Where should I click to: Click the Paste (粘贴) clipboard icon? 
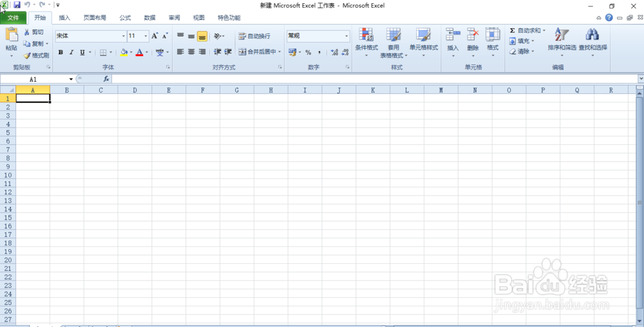[12, 34]
